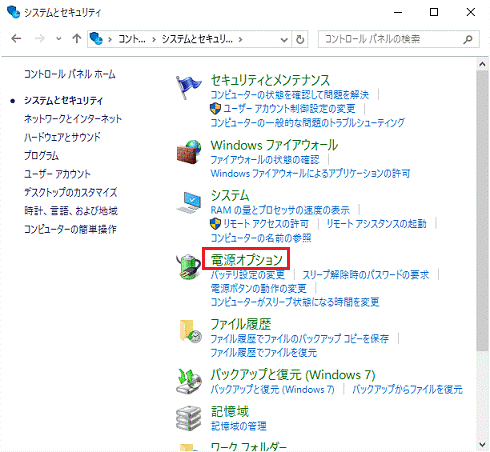Click the up arrow to parent folder

[77, 39]
